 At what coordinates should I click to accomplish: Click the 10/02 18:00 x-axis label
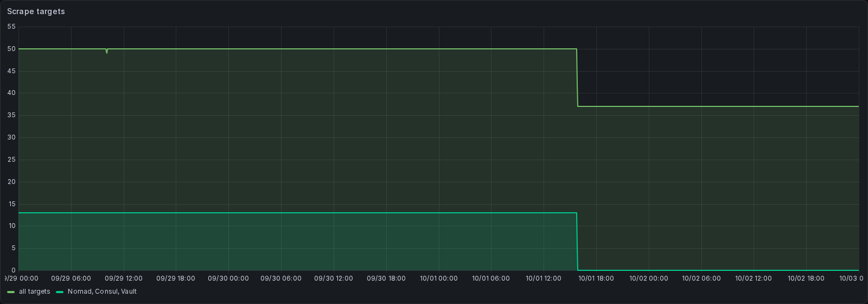pyautogui.click(x=806, y=278)
